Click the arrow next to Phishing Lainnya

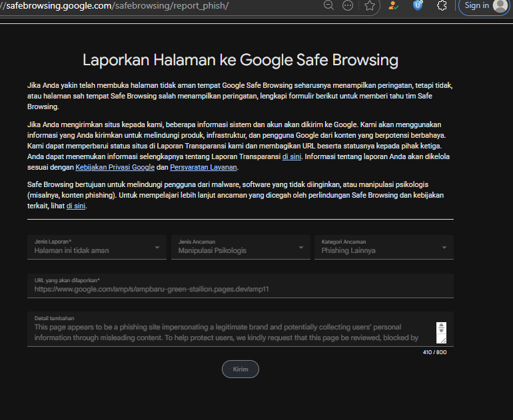444,248
